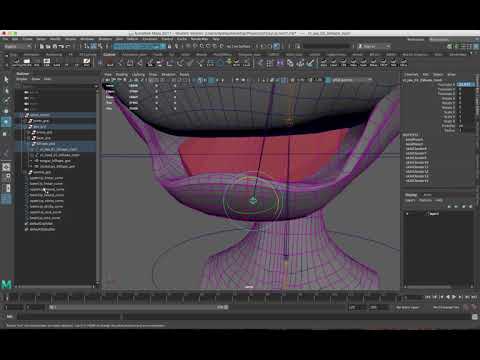This screenshot has height=360, width=480.
Task: Open the Deform menu
Action: [x=131, y=39]
